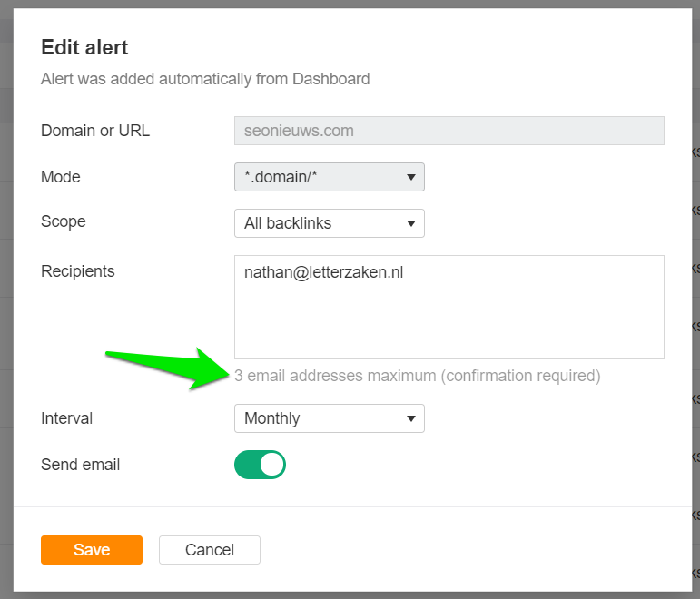Focus the Recipients text area
This screenshot has width=700, height=599.
[x=449, y=307]
